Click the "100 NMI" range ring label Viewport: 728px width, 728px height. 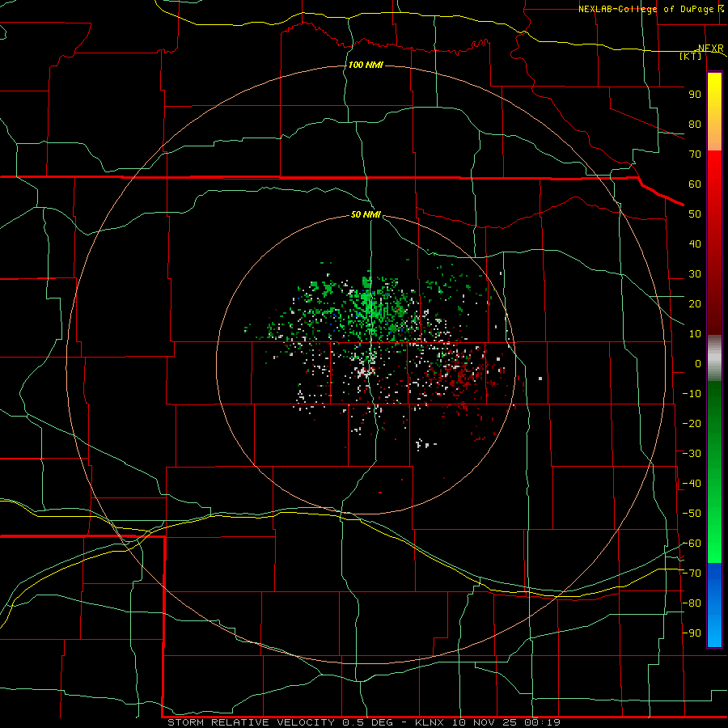pyautogui.click(x=366, y=65)
